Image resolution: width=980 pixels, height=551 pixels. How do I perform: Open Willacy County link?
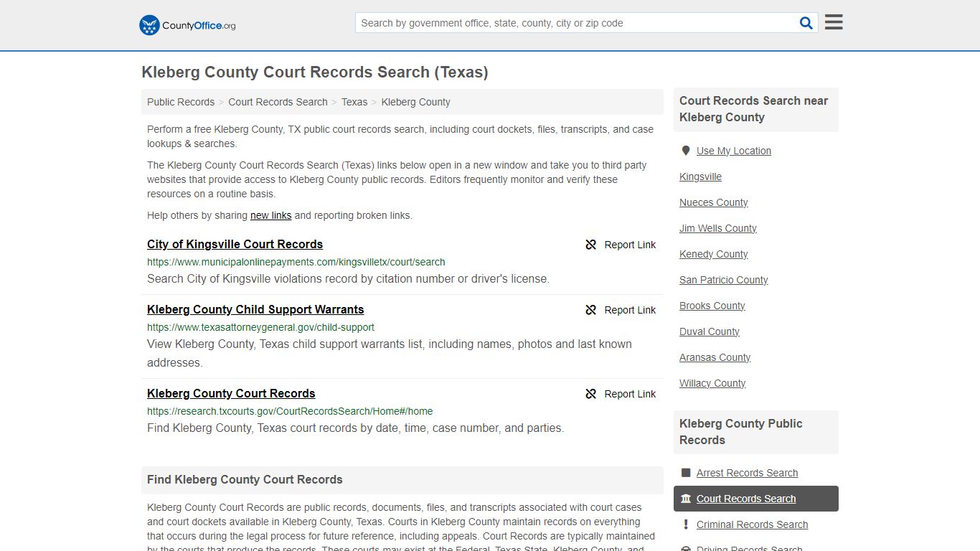(x=712, y=383)
